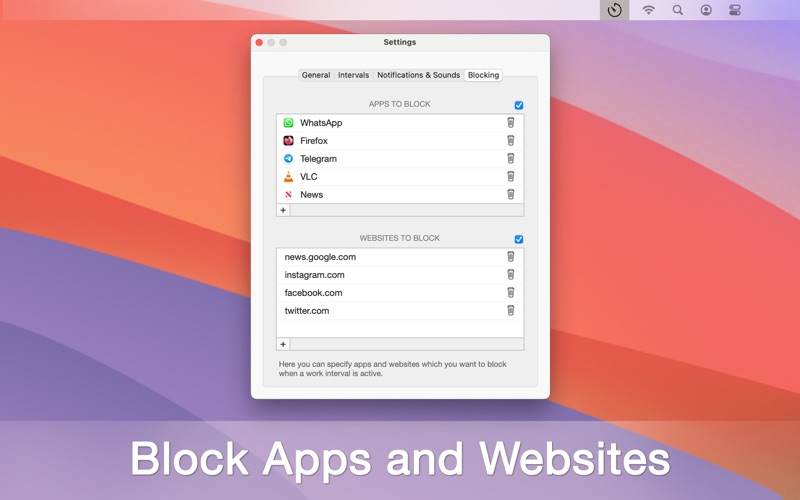Click the Telegram app icon
The image size is (800, 500).
tap(288, 159)
